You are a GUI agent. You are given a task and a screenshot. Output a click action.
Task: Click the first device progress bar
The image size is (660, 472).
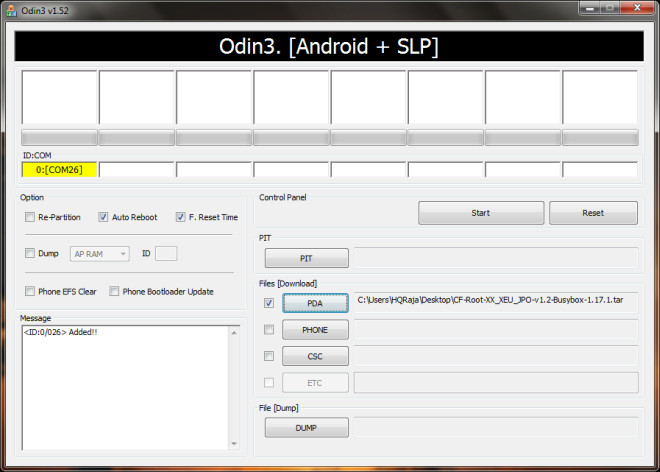(x=59, y=138)
